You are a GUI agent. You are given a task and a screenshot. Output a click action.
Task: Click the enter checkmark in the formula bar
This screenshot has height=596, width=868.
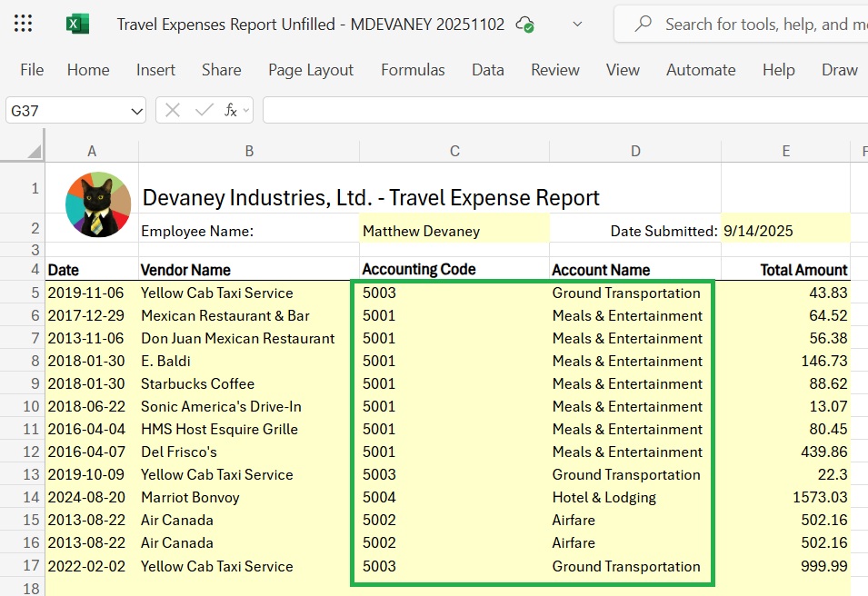[204, 111]
